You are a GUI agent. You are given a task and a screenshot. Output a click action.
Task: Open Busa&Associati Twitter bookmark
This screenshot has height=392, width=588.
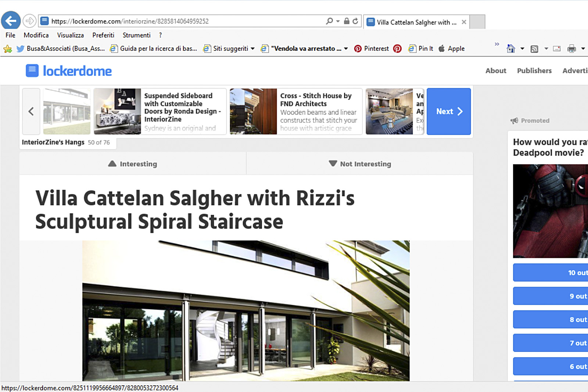click(x=61, y=48)
